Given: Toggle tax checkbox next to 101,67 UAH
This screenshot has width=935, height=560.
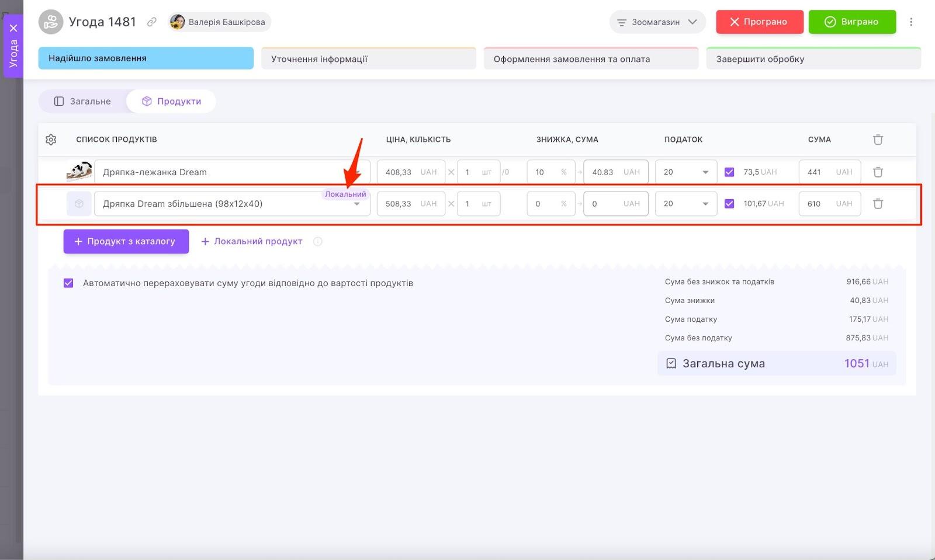Looking at the screenshot, I should point(729,204).
